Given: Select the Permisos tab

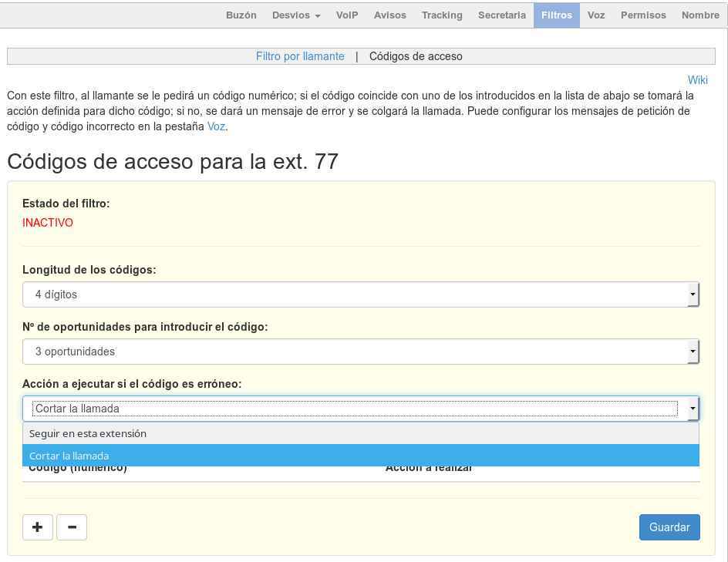Looking at the screenshot, I should [x=643, y=15].
